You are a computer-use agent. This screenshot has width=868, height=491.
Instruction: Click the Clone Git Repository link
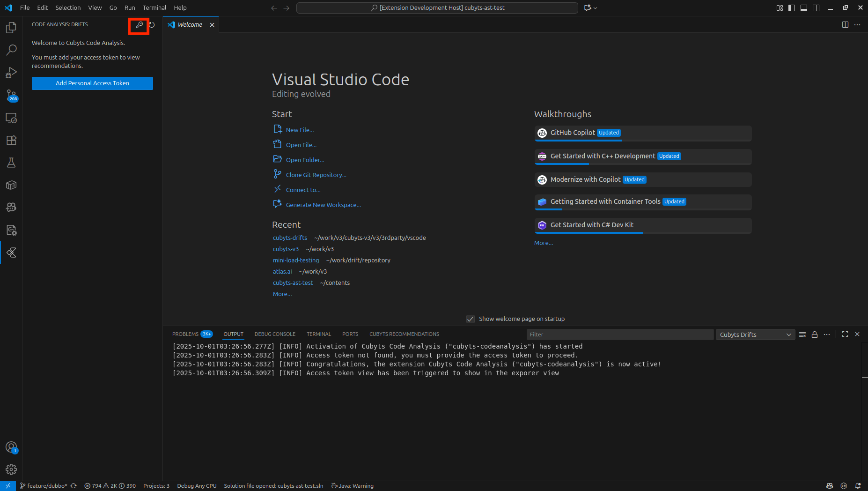[x=316, y=175]
